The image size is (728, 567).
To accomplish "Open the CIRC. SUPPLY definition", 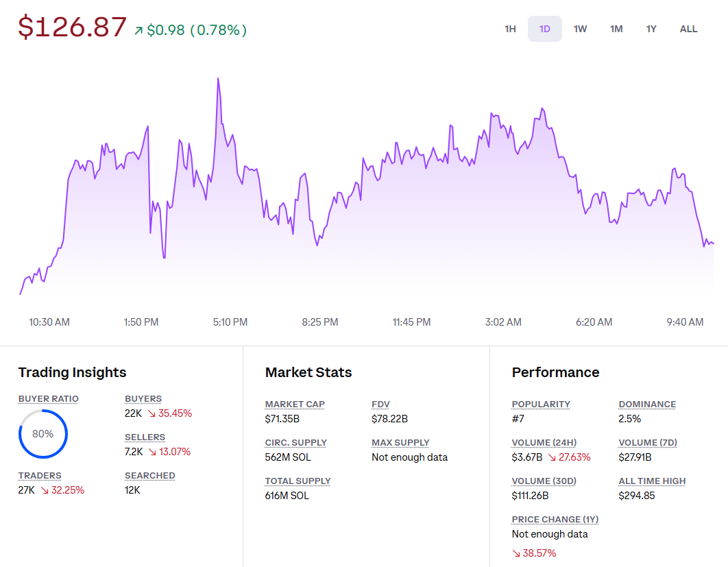I will click(295, 442).
